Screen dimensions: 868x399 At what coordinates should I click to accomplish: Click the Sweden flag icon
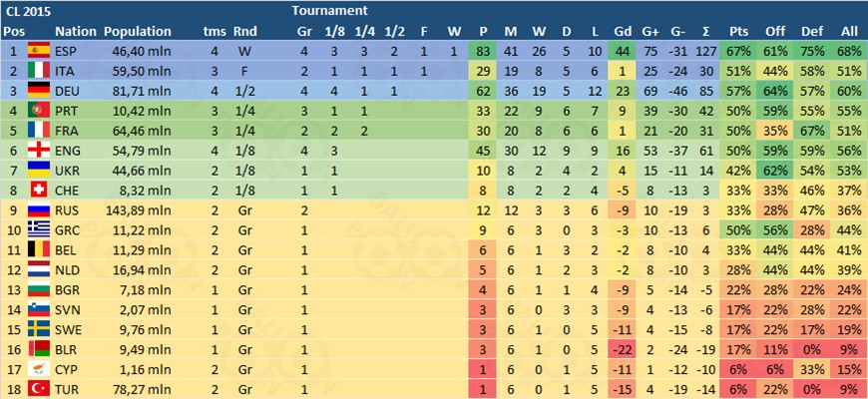click(40, 330)
